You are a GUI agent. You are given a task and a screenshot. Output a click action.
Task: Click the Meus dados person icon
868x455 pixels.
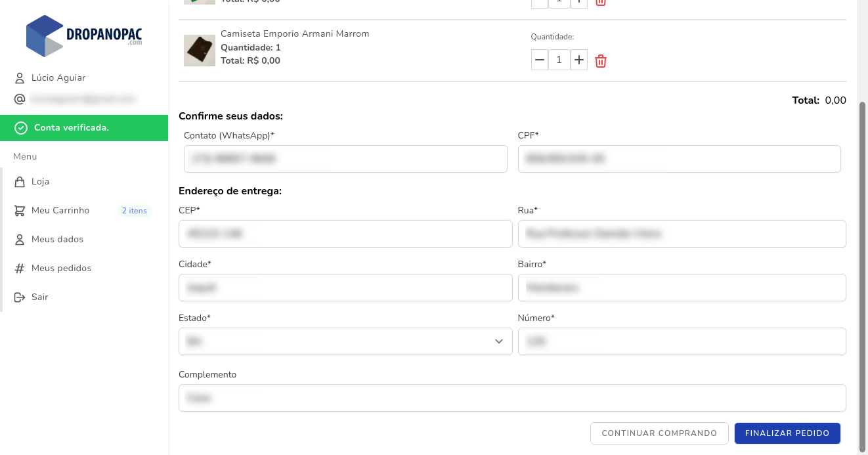(20, 240)
